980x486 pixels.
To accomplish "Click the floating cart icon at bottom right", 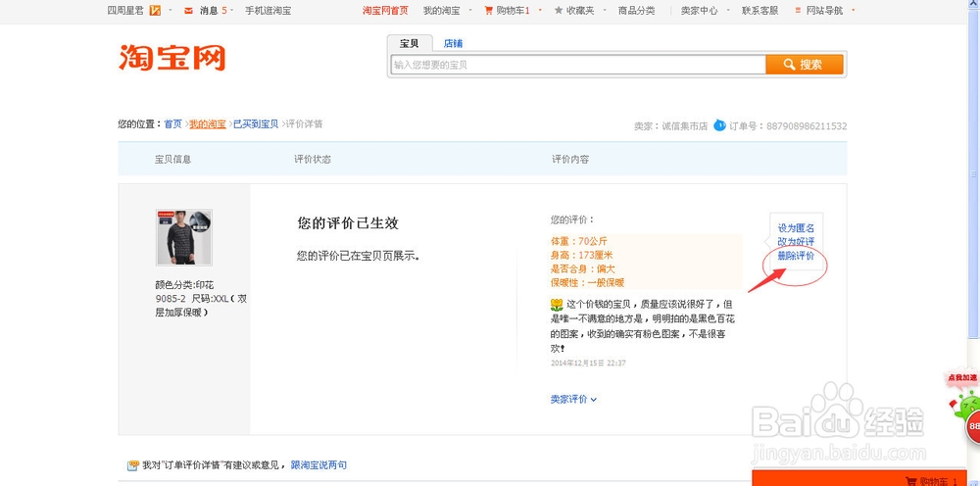I will [911, 481].
